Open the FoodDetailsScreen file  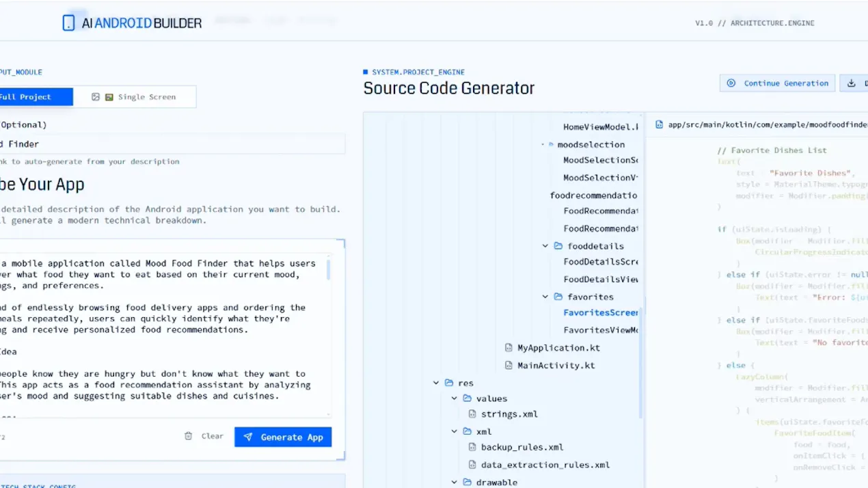tap(601, 262)
